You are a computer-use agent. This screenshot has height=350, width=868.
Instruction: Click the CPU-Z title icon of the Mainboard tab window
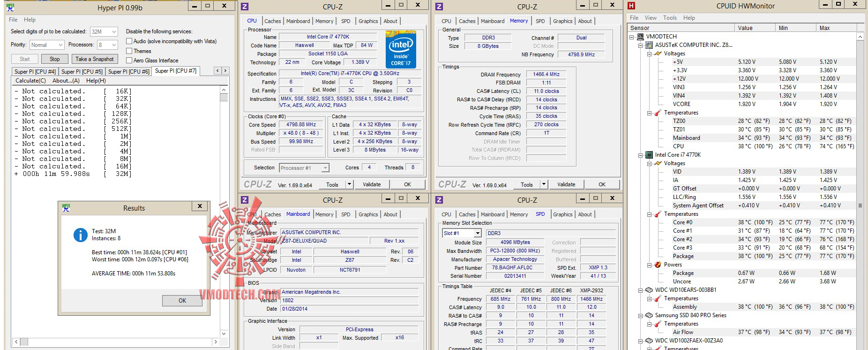coord(245,200)
